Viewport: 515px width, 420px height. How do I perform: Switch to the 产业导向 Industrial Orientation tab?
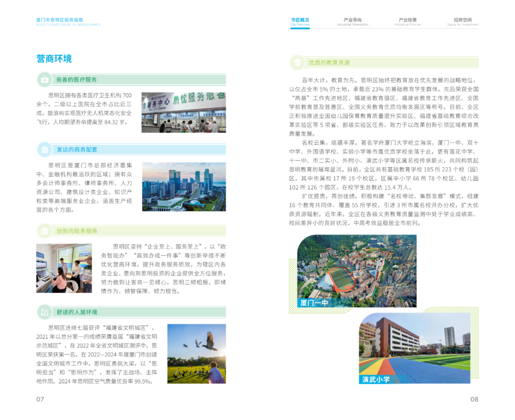click(352, 22)
